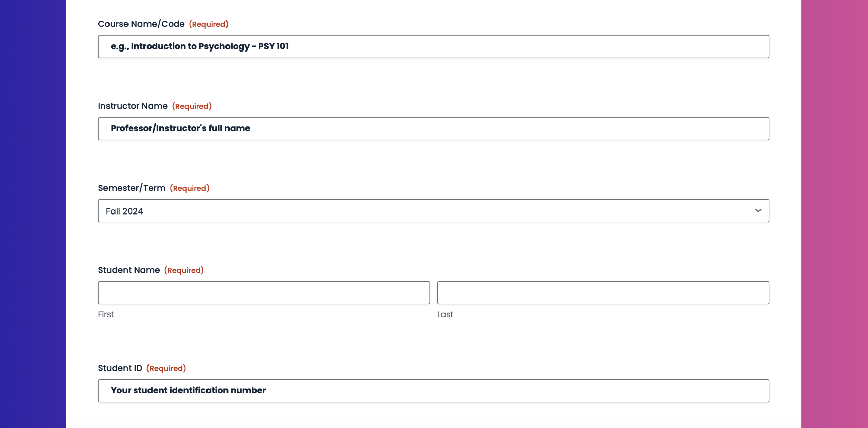
Task: Click the pink background margin
Action: pyautogui.click(x=834, y=213)
